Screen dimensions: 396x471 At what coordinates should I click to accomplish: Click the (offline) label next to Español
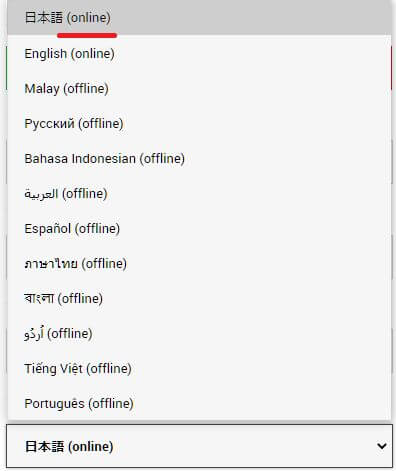click(x=97, y=229)
